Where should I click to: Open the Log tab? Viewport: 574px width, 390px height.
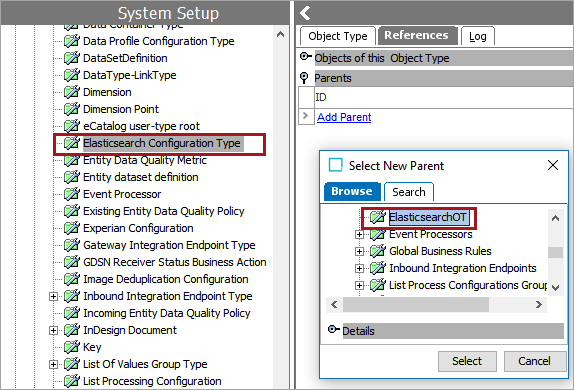pyautogui.click(x=478, y=36)
